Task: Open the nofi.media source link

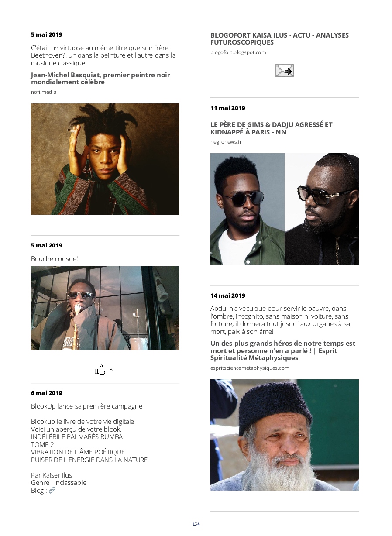Action: pos(44,92)
